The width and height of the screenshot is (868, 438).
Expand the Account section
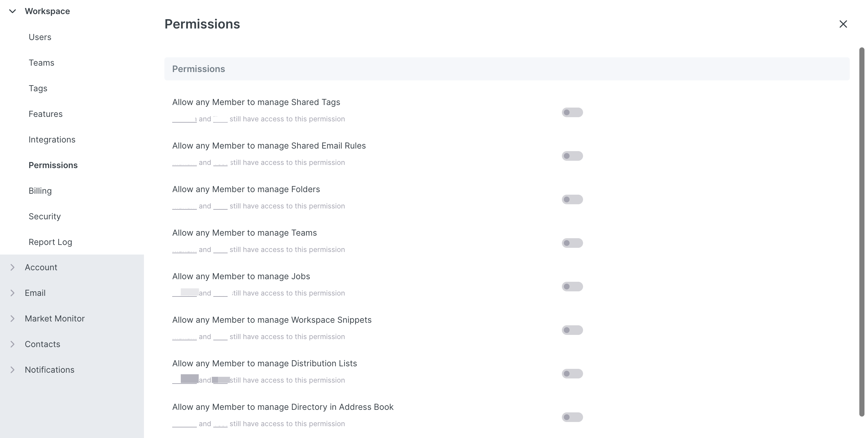[x=13, y=267]
